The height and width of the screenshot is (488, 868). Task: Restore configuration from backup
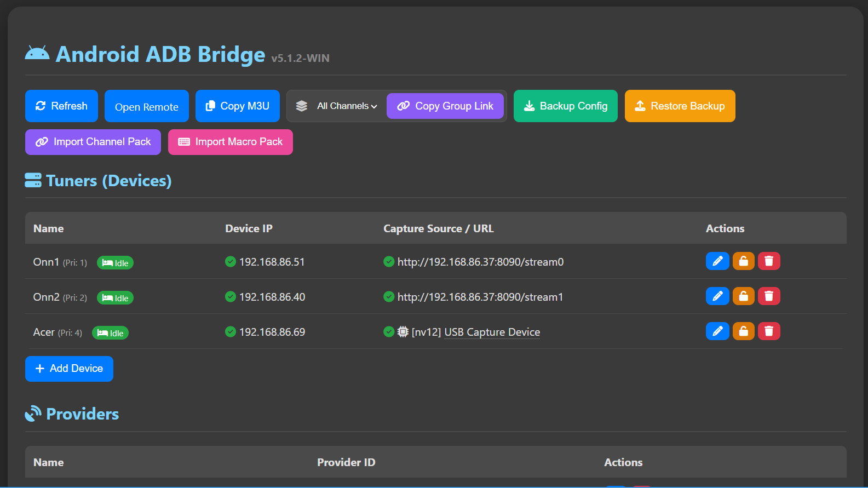coord(680,106)
